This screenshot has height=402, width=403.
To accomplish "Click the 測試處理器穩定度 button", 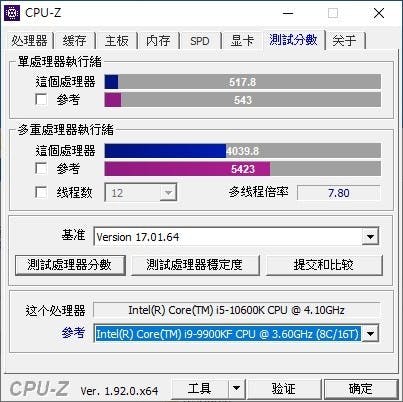I will coord(195,265).
